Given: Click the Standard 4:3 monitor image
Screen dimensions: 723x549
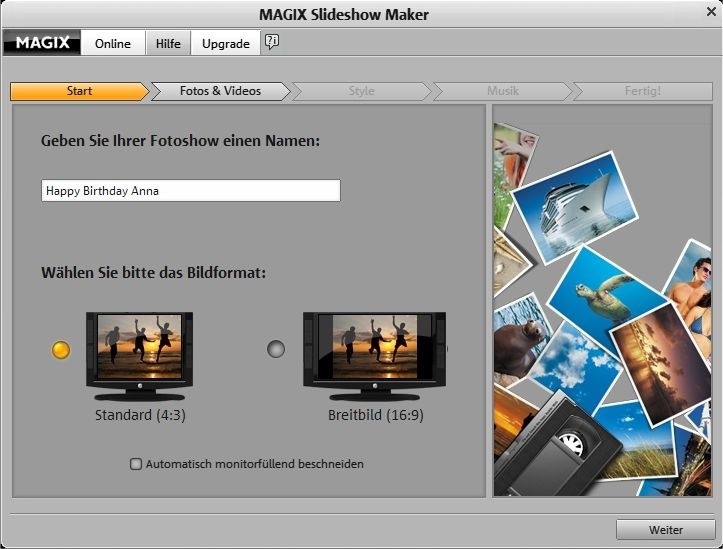Looking at the screenshot, I should coord(139,356).
